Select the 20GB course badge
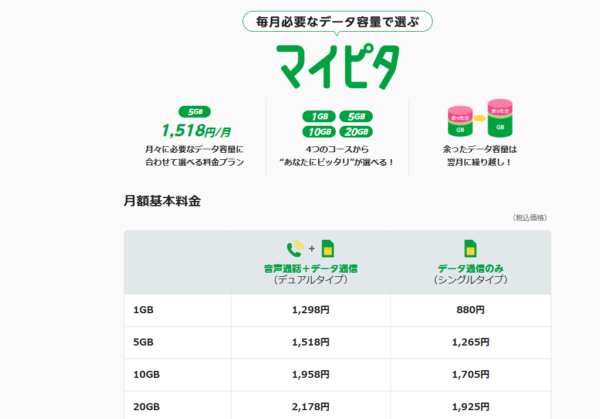Image resolution: width=600 pixels, height=419 pixels. pyautogui.click(x=356, y=132)
